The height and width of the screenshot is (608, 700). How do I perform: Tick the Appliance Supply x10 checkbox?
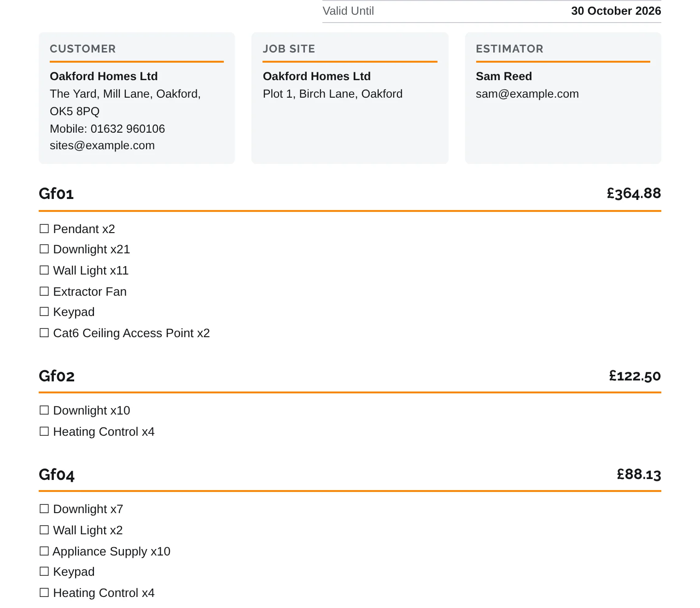click(44, 551)
